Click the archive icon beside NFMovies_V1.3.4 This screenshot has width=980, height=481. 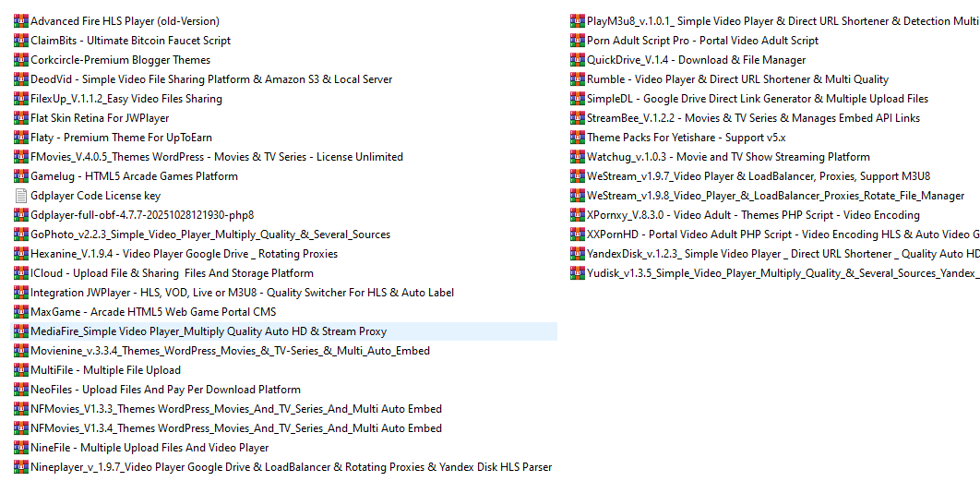click(x=21, y=428)
